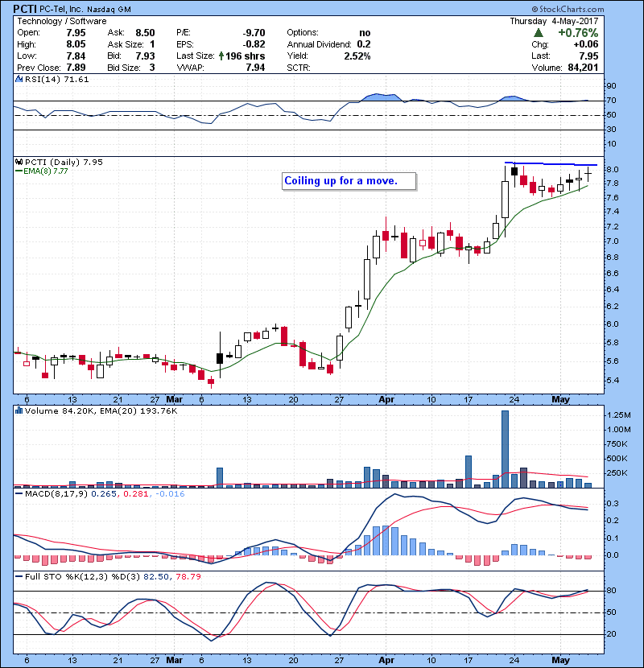Click the EMA(20) 193.76K volume label
Screen dimensions: 644x668
click(140, 410)
